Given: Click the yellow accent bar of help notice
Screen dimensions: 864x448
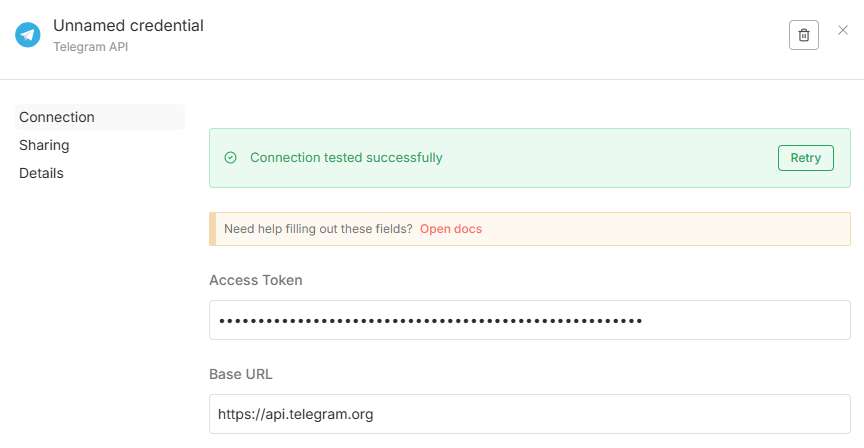Looking at the screenshot, I should (212, 229).
